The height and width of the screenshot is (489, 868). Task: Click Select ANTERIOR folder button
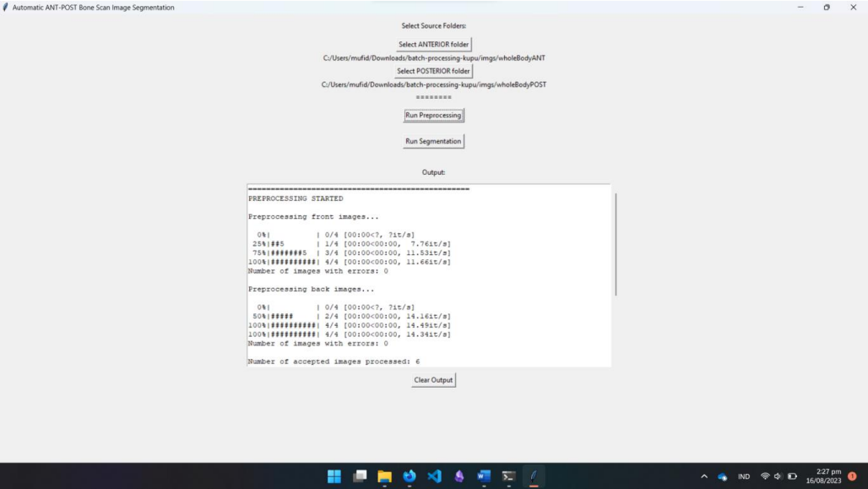point(433,44)
